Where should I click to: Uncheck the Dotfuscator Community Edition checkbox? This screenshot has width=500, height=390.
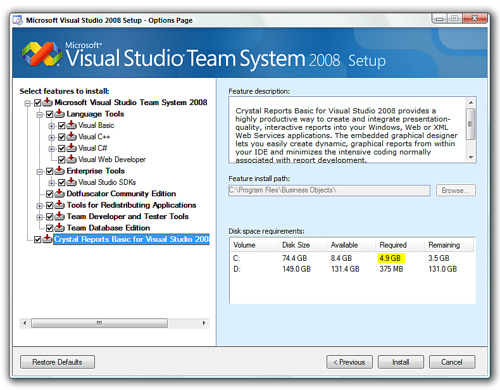pyautogui.click(x=49, y=194)
